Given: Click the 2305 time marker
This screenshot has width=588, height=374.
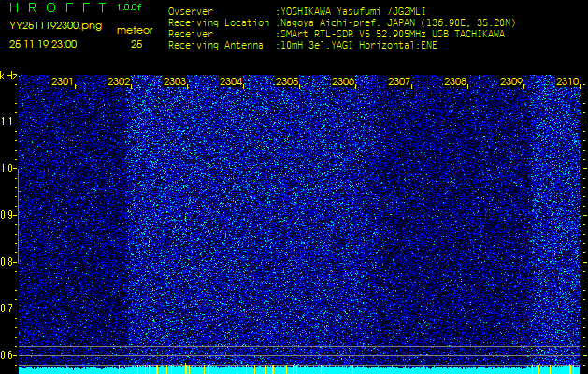Looking at the screenshot, I should click(287, 81).
